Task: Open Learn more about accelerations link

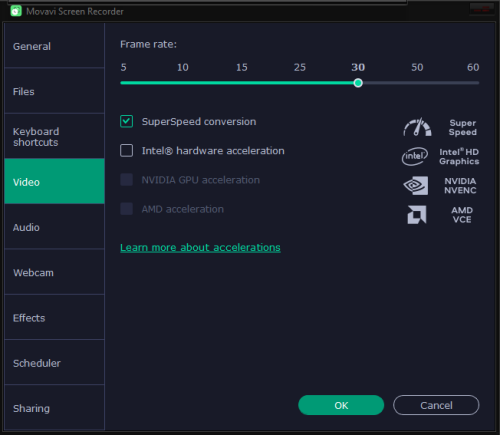Action: point(200,248)
